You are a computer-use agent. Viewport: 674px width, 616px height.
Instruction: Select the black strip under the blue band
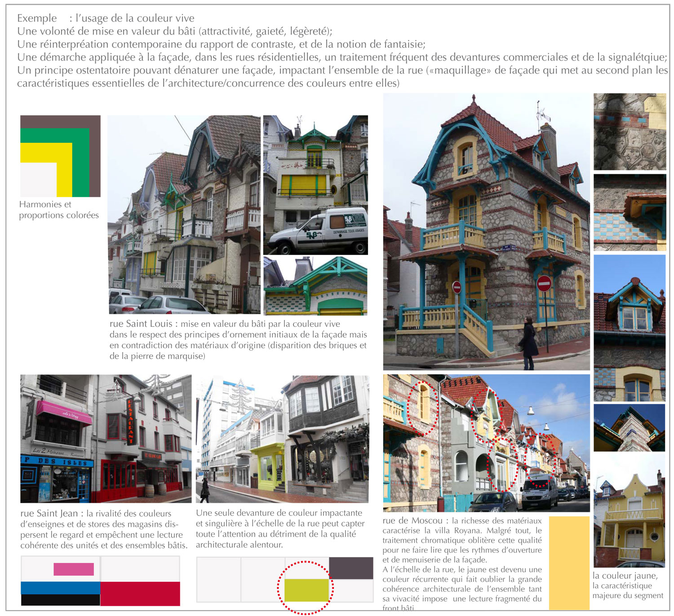tap(60, 600)
